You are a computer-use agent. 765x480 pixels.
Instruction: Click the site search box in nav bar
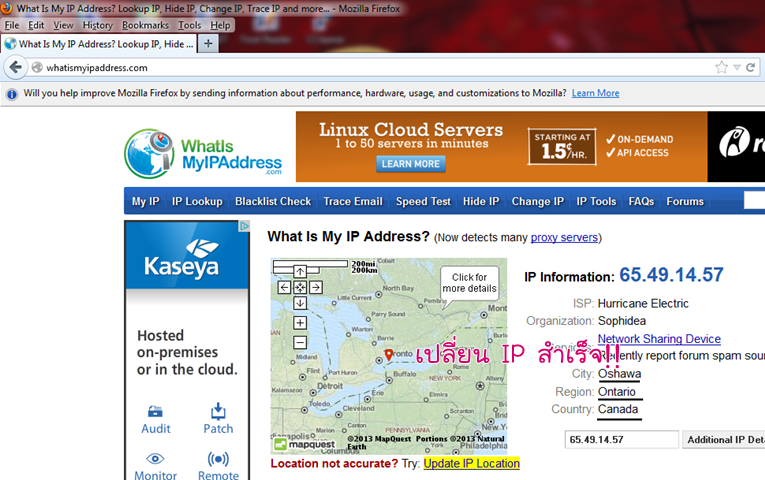coord(754,200)
